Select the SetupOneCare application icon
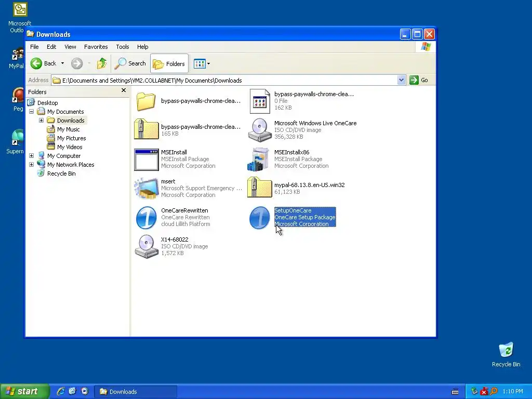Image resolution: width=532 pixels, height=399 pixels. click(260, 218)
